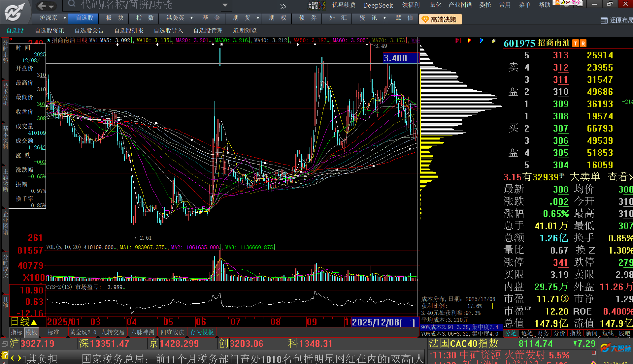Switch to 企业图谱 in the left sidebar

click(5, 223)
